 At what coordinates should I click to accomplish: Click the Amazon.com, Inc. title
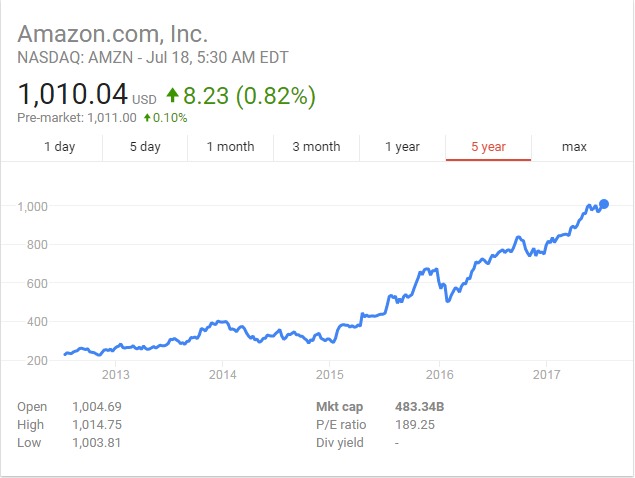112,33
